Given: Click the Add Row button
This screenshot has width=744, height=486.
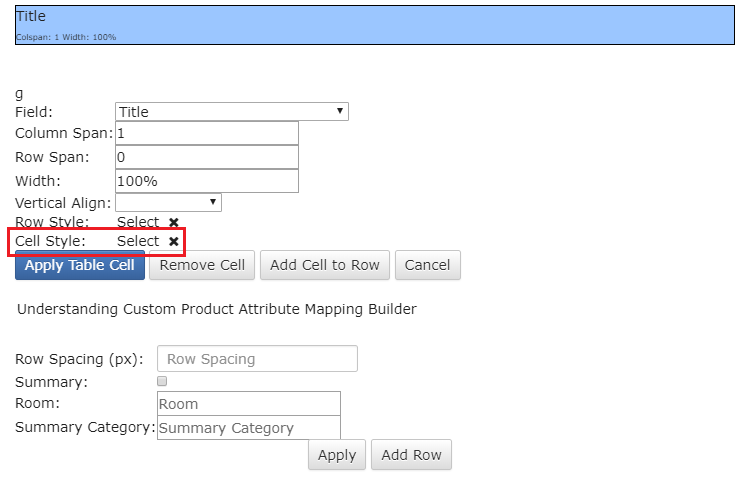Looking at the screenshot, I should click(411, 455).
